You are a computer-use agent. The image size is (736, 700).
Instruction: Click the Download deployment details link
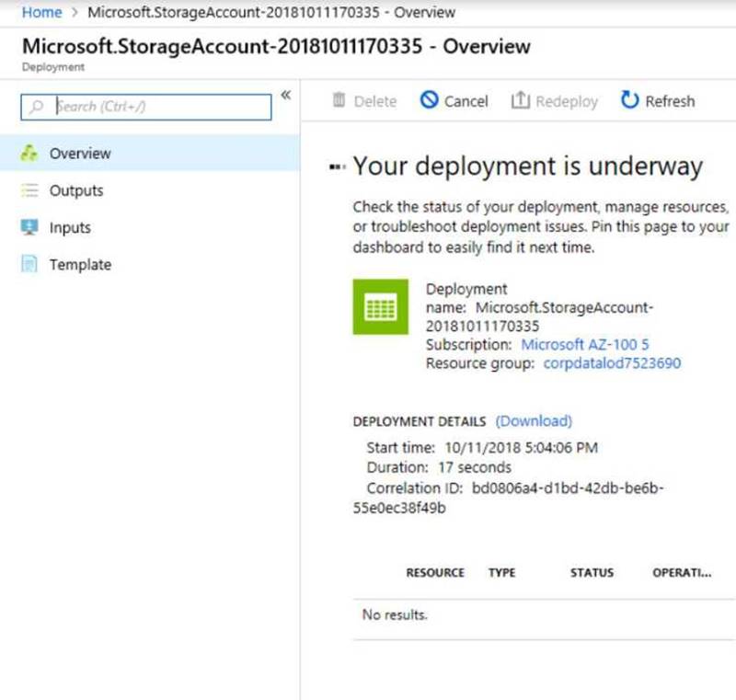click(534, 421)
